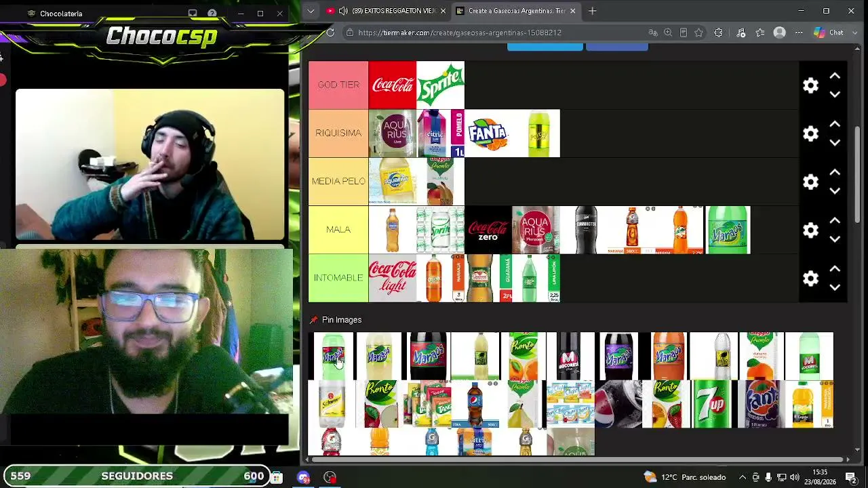Viewport: 868px width, 488px height.
Task: Open settings gear for GOD TIER row
Action: [810, 85]
